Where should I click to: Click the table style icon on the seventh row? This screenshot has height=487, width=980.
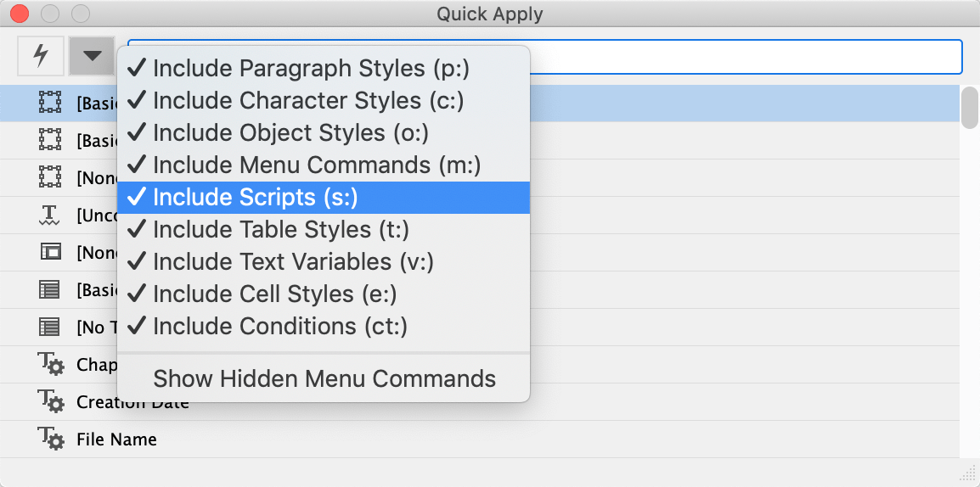pyautogui.click(x=50, y=327)
